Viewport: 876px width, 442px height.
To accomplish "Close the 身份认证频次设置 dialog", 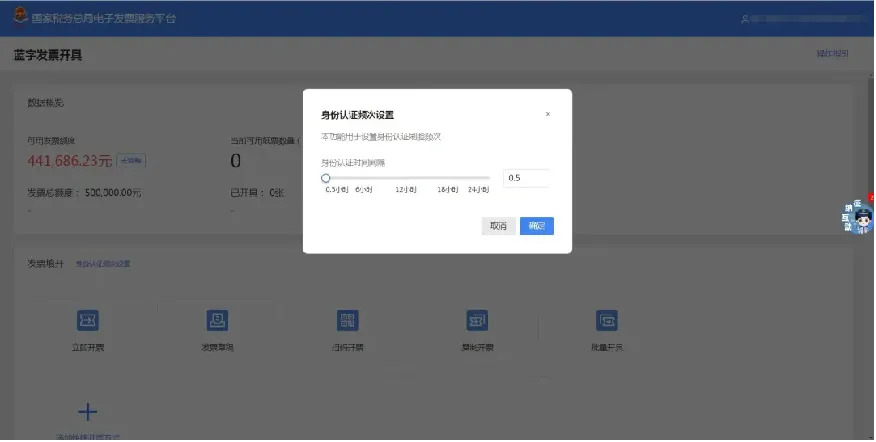I will (548, 114).
